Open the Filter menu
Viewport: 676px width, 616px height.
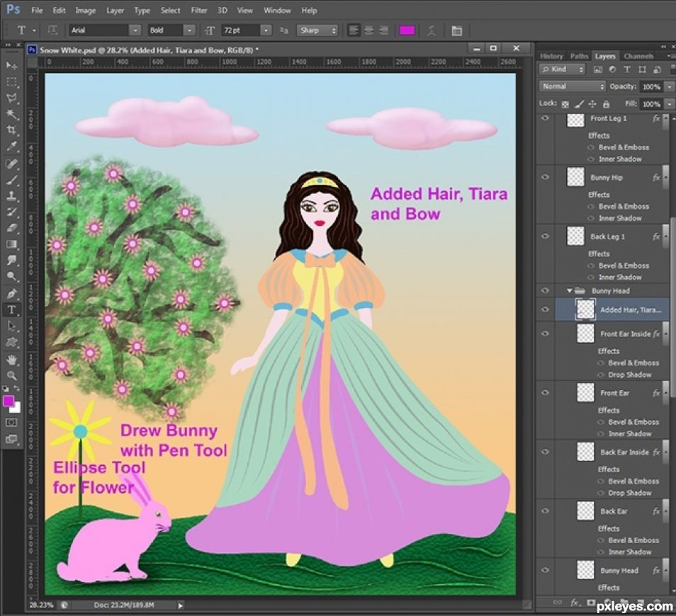(198, 11)
